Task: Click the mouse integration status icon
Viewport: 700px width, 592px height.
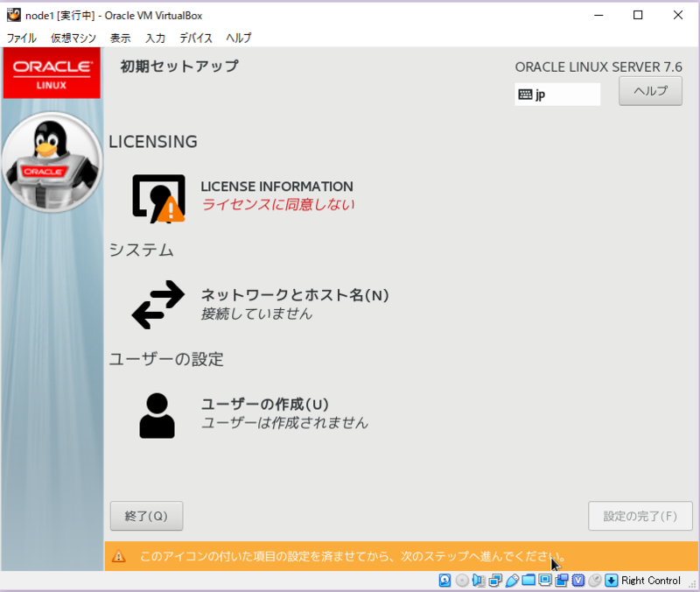Action: 595,581
